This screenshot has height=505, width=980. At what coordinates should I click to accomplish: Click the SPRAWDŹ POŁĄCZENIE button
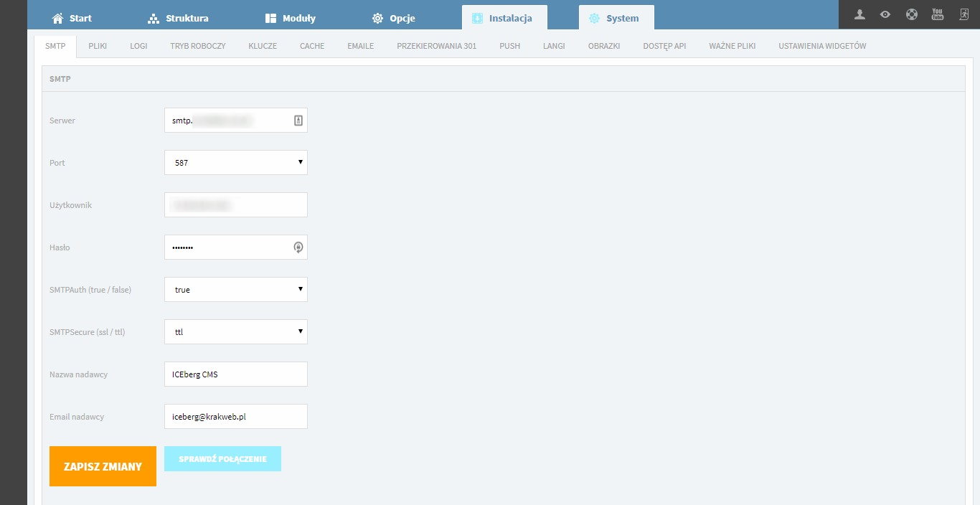(222, 459)
